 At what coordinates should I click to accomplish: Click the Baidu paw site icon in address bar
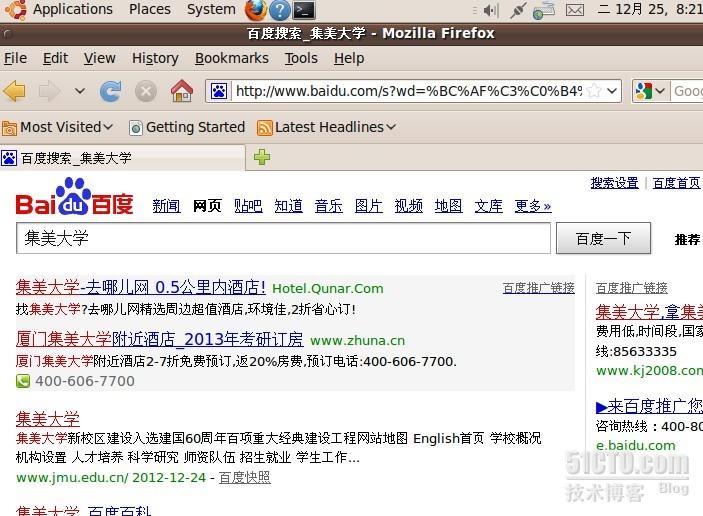(219, 91)
